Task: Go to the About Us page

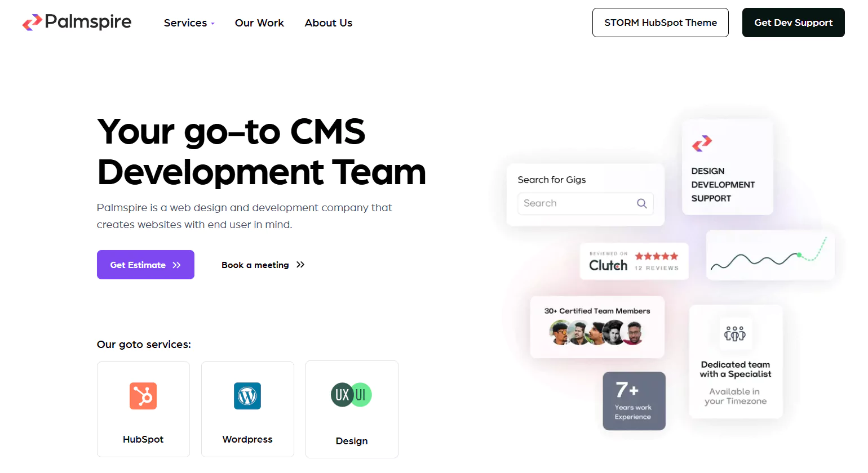Action: [x=329, y=23]
